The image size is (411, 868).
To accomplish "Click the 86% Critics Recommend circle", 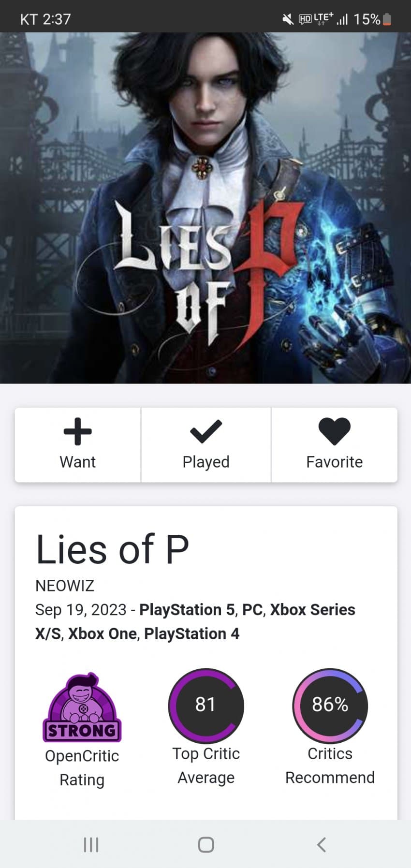I will tap(330, 706).
